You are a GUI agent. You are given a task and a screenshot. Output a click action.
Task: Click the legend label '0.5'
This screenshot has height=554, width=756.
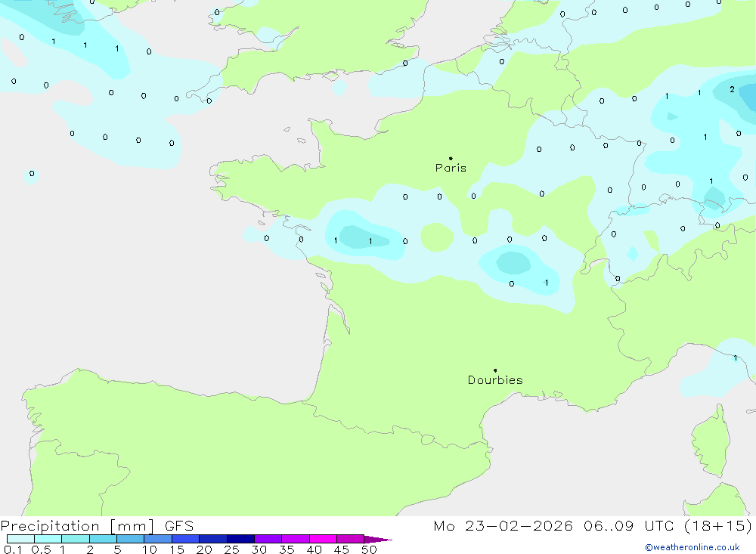[x=41, y=549]
